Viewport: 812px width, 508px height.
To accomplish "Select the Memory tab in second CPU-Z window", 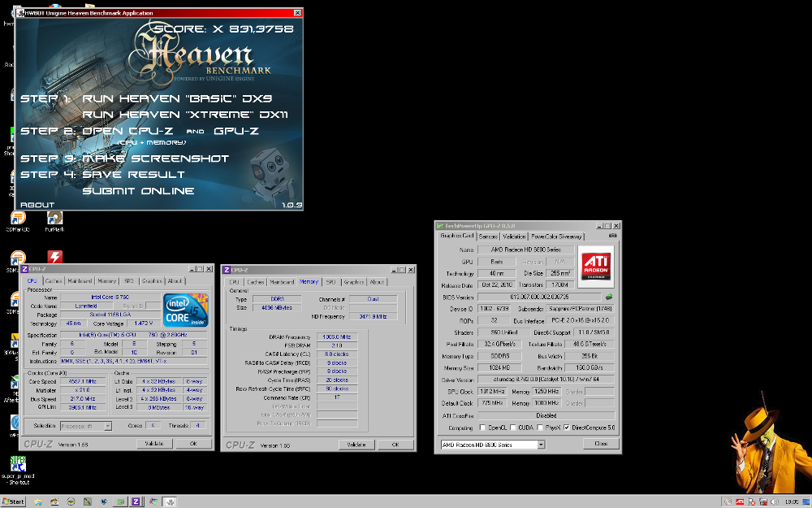I will click(x=309, y=281).
